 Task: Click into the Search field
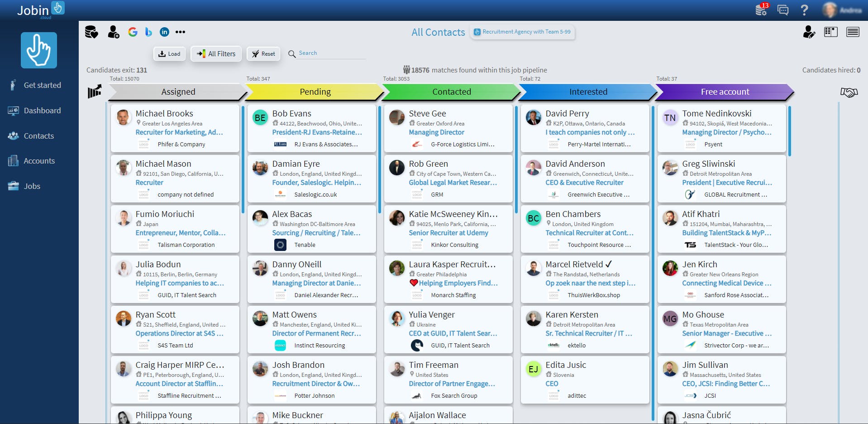[332, 53]
